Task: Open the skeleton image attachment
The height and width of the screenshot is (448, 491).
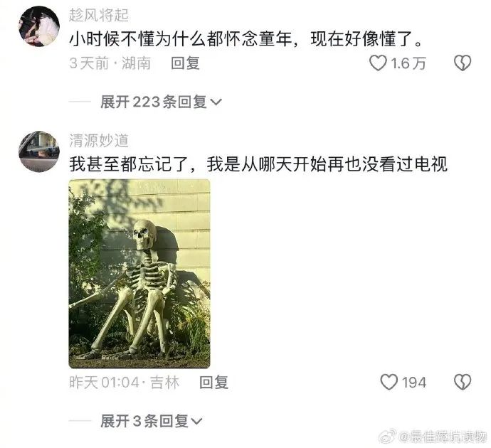Action: coord(139,274)
